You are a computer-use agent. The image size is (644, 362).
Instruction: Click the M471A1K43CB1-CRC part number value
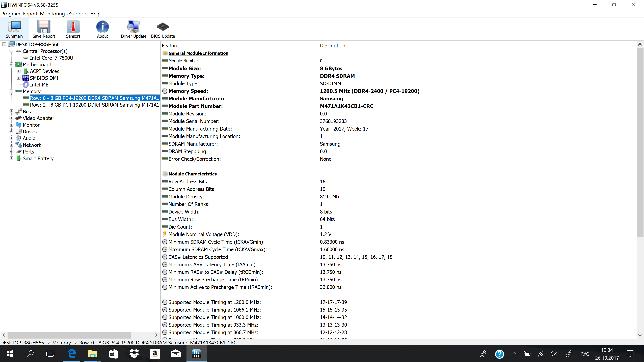(x=346, y=106)
